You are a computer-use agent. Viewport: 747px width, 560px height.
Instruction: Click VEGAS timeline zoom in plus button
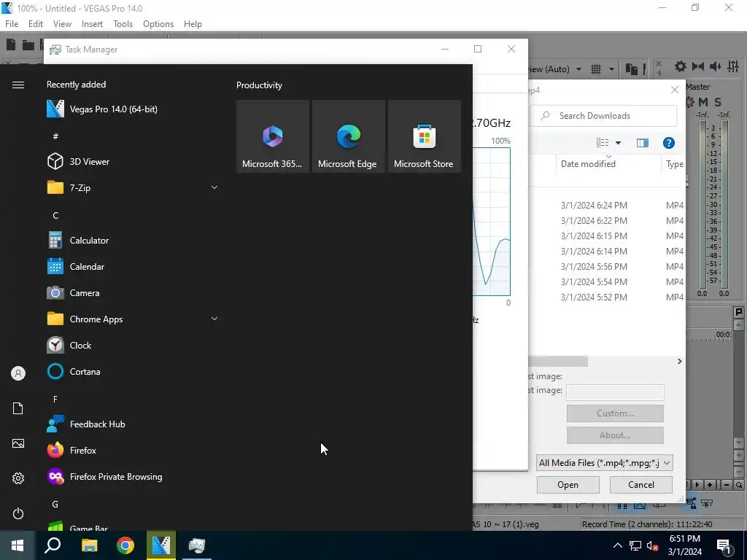pyautogui.click(x=710, y=485)
